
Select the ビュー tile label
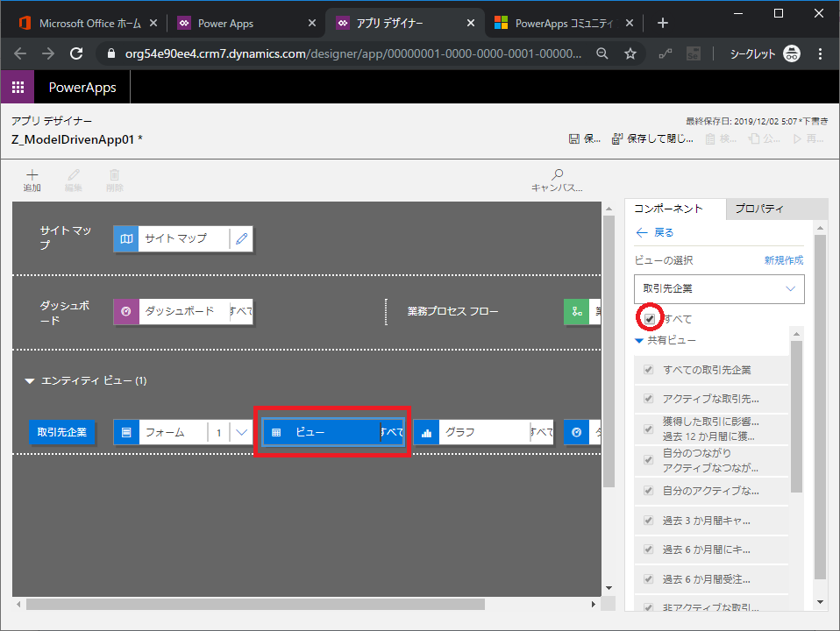point(310,432)
